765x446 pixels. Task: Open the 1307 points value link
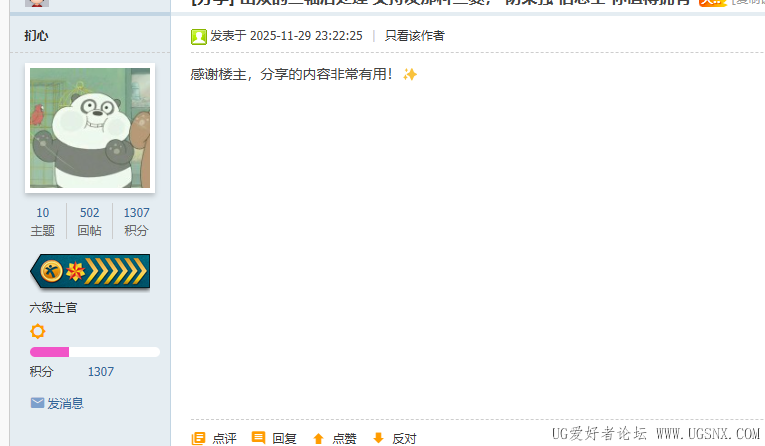101,372
